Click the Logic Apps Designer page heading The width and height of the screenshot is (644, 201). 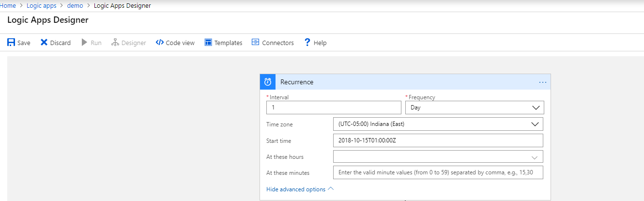click(x=48, y=20)
